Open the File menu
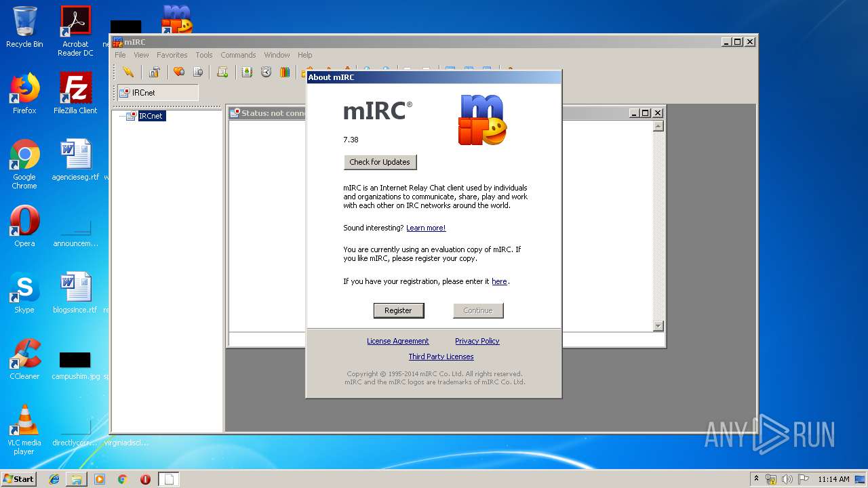 (120, 55)
